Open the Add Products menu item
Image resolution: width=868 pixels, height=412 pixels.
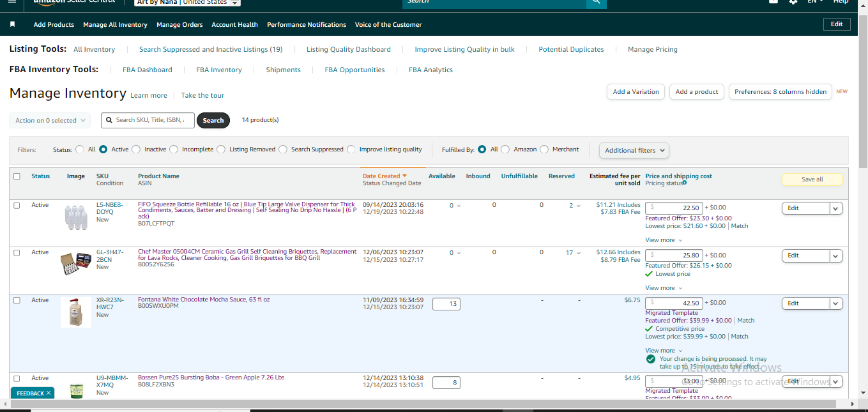tap(54, 25)
